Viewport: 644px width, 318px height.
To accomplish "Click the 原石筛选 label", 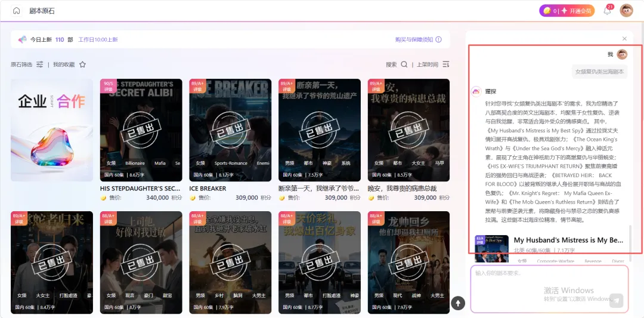I will click(x=21, y=64).
